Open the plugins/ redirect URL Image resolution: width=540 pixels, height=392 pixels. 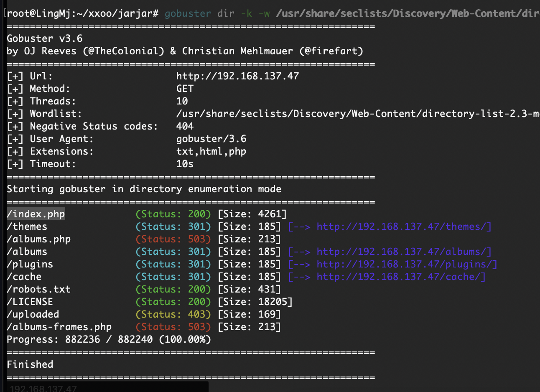[407, 264]
